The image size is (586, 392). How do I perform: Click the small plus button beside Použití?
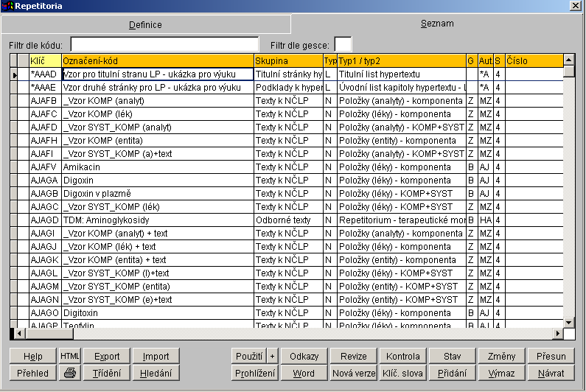point(272,357)
